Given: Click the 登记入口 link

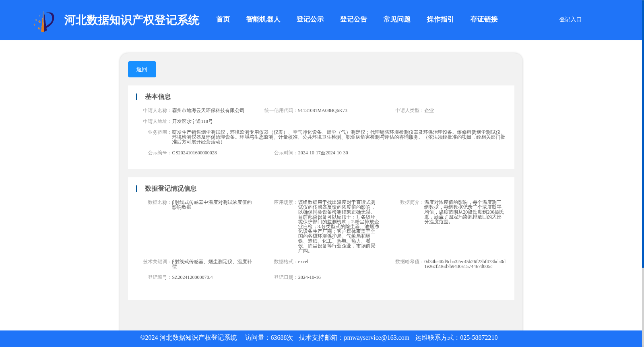Looking at the screenshot, I should pos(570,19).
